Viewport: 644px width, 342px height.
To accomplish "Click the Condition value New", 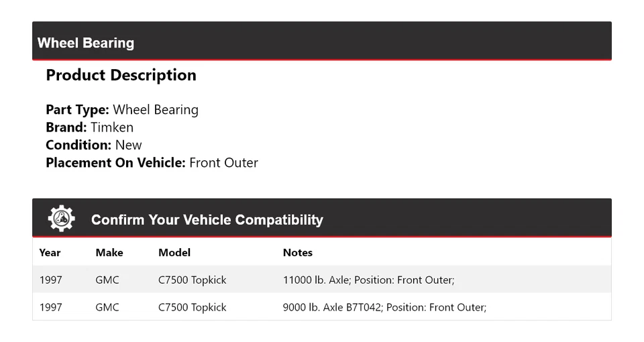I will click(128, 145).
